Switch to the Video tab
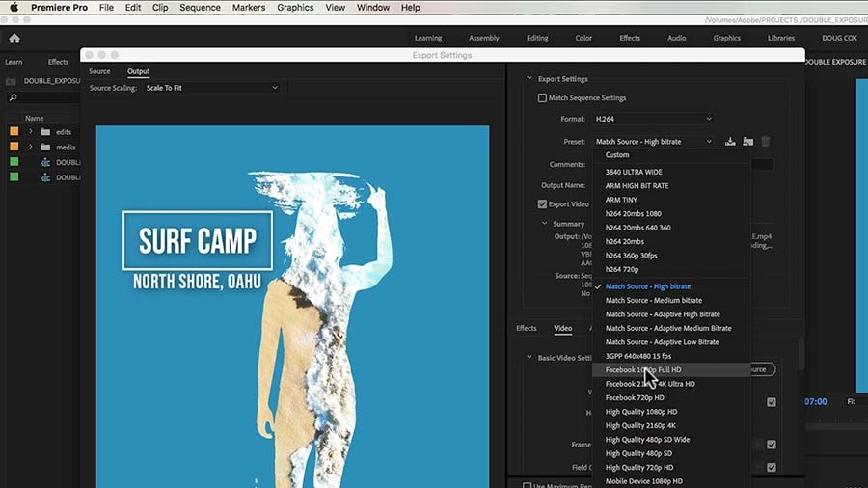The image size is (868, 488). point(563,328)
